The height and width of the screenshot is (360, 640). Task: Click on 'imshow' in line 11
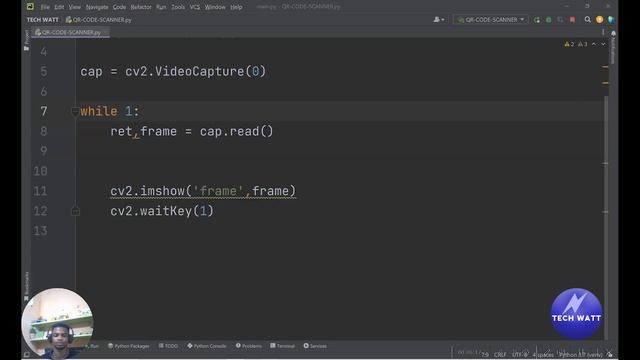point(162,191)
